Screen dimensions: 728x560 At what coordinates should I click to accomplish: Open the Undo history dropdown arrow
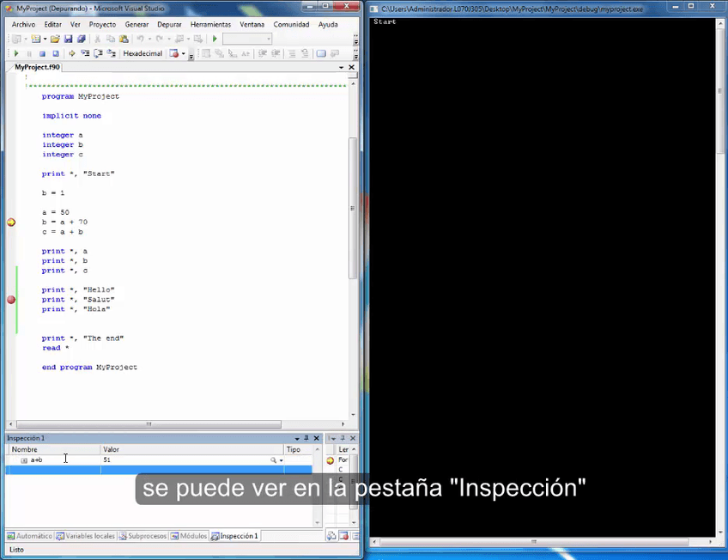pos(149,39)
